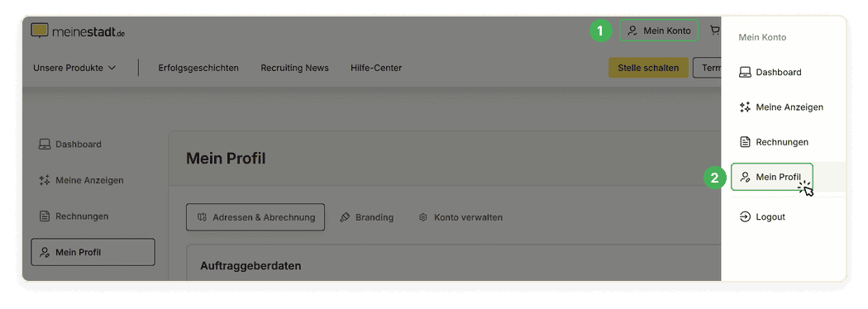The width and height of the screenshot is (868, 309).
Task: Click the Stelle schalten button
Action: pos(648,68)
